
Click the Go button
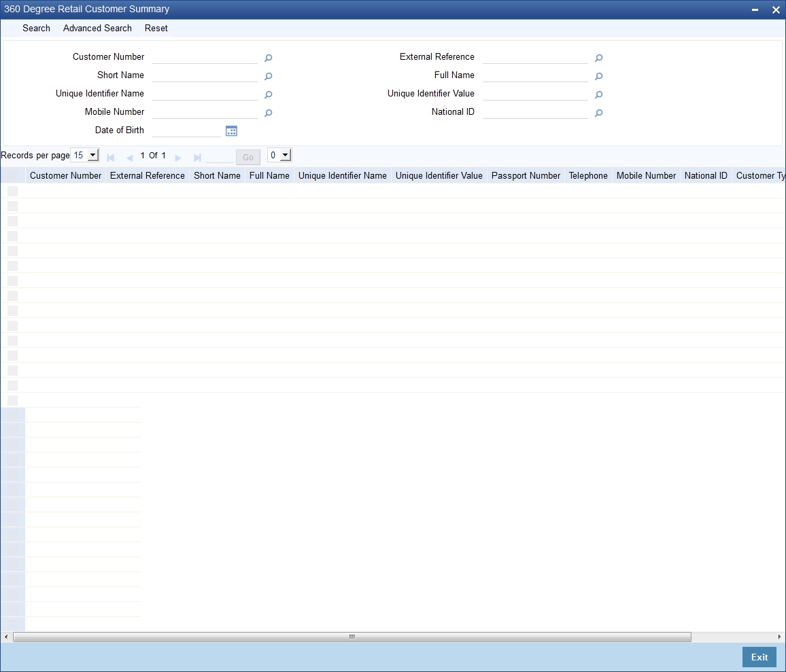point(248,157)
